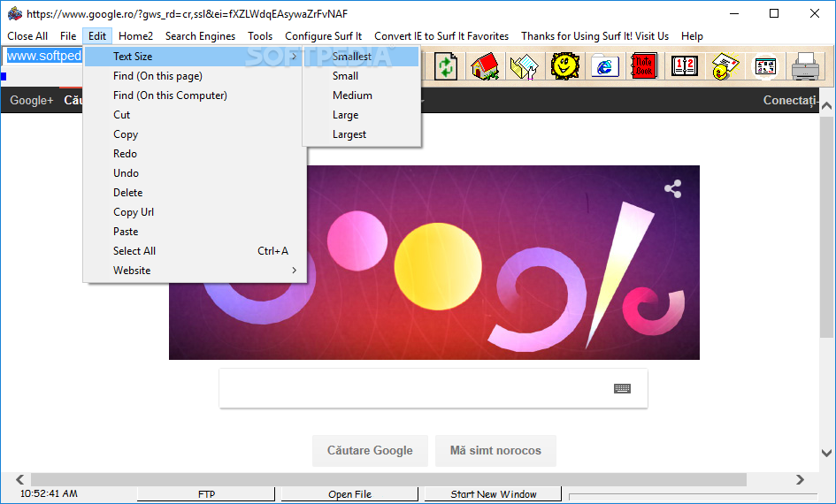The image size is (836, 504).
Task: Open the Search Engines menu
Action: (x=200, y=35)
